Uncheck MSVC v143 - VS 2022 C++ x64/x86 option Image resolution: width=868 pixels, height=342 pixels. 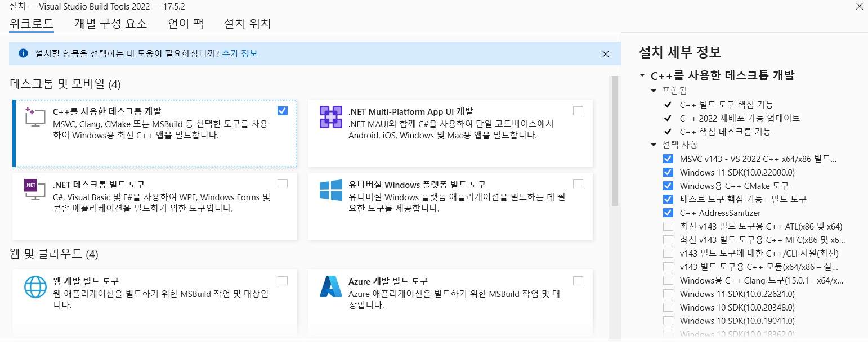coord(668,159)
